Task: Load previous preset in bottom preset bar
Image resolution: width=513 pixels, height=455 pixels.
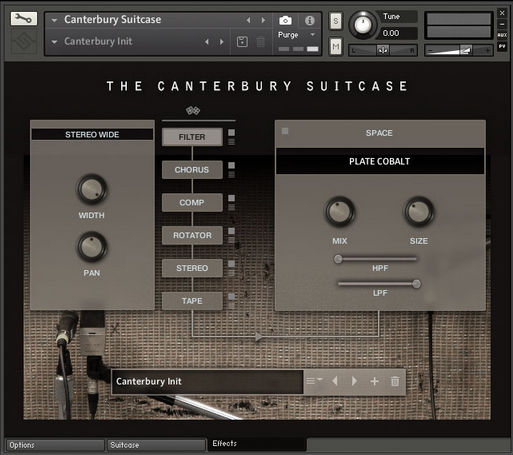Action: 335,381
